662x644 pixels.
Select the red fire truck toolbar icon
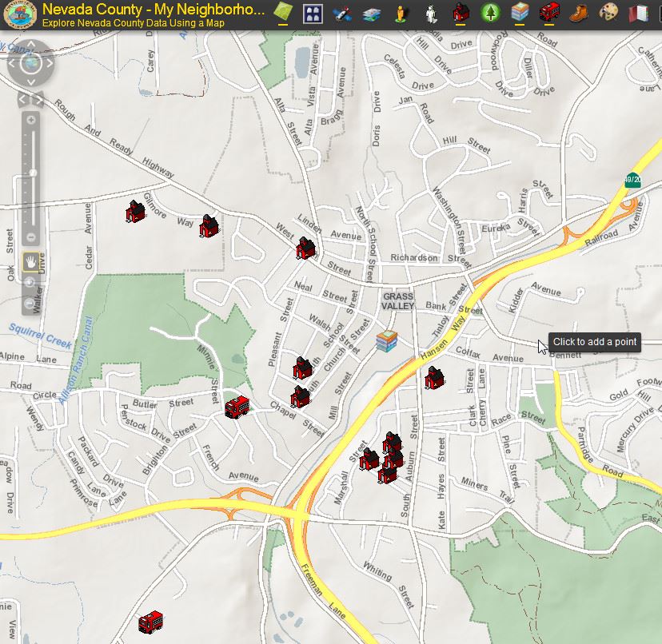pos(550,11)
